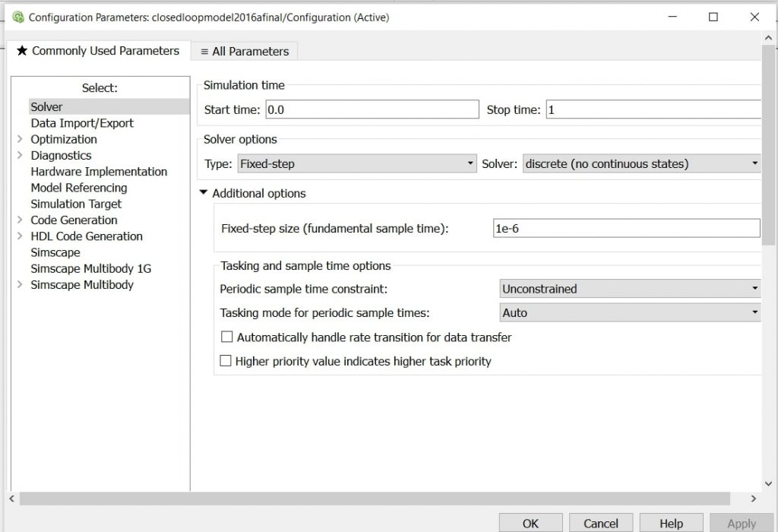Close the Configuration Parameters dialog
Viewport: 778px width, 532px height.
click(754, 17)
